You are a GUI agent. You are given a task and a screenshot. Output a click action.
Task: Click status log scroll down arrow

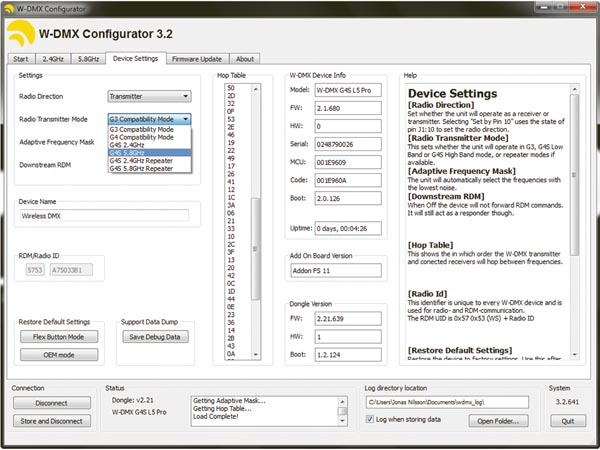[x=342, y=421]
